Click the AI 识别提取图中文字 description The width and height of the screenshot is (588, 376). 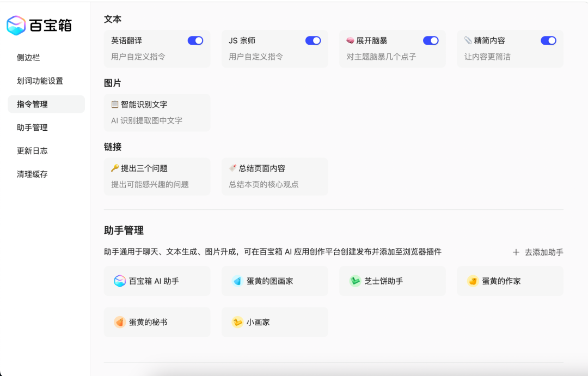click(x=146, y=120)
